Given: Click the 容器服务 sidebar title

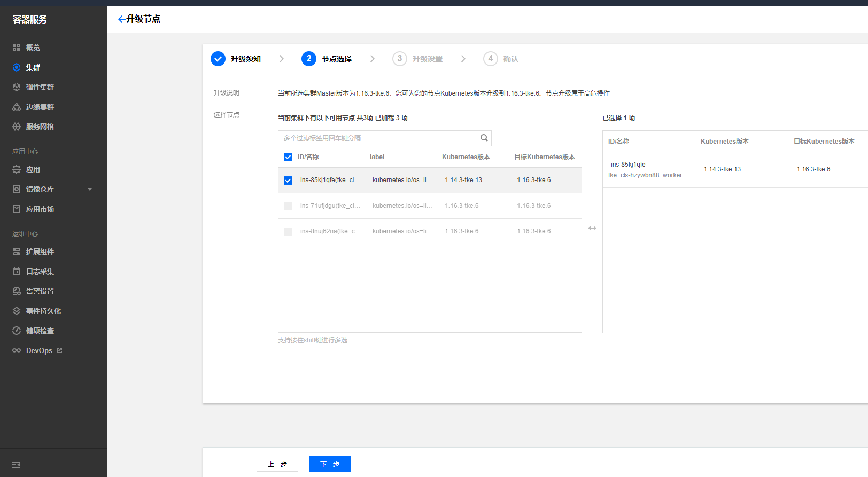Looking at the screenshot, I should pos(30,19).
